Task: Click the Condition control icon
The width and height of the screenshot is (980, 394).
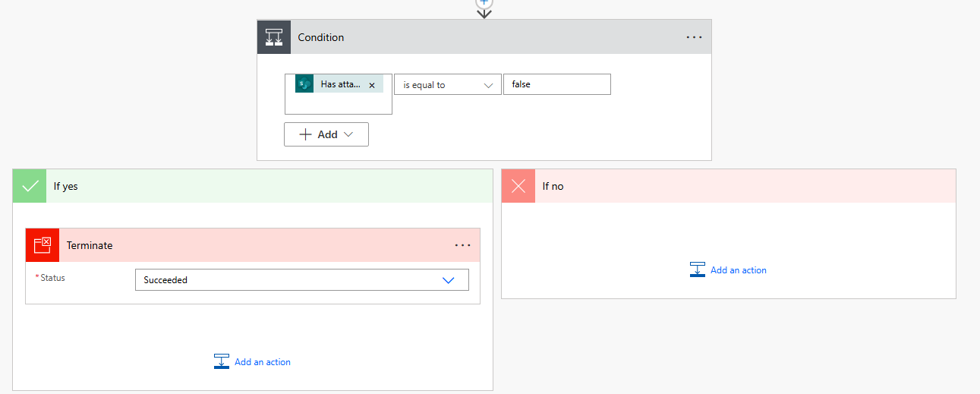Action: (x=274, y=37)
